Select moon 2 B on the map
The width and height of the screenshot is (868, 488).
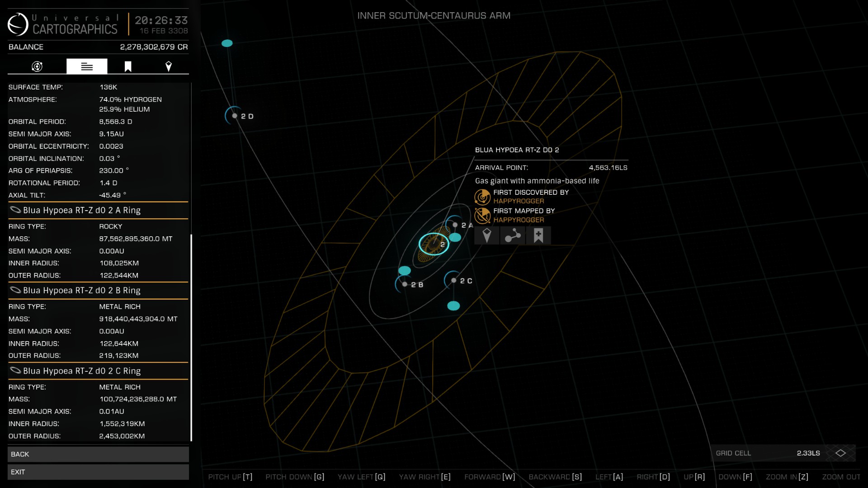[x=405, y=284]
